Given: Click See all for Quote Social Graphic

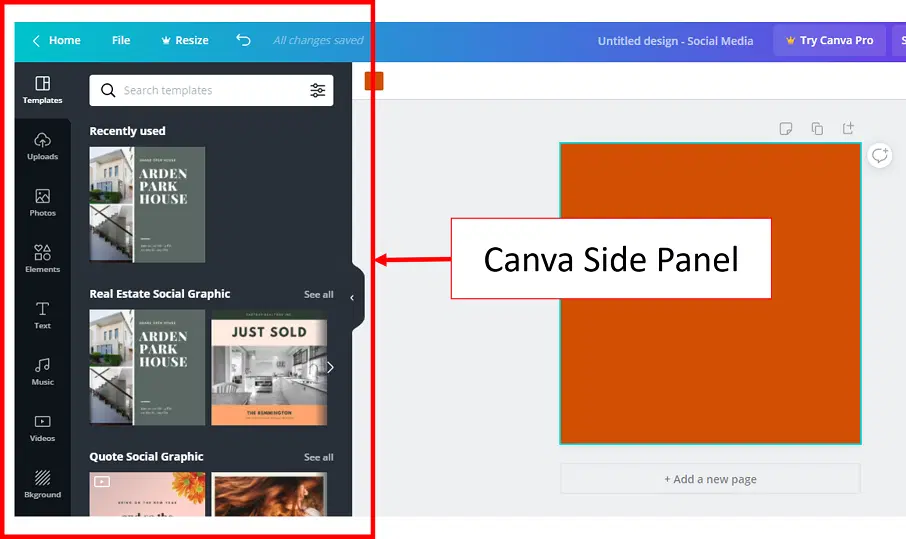Looking at the screenshot, I should (x=318, y=457).
